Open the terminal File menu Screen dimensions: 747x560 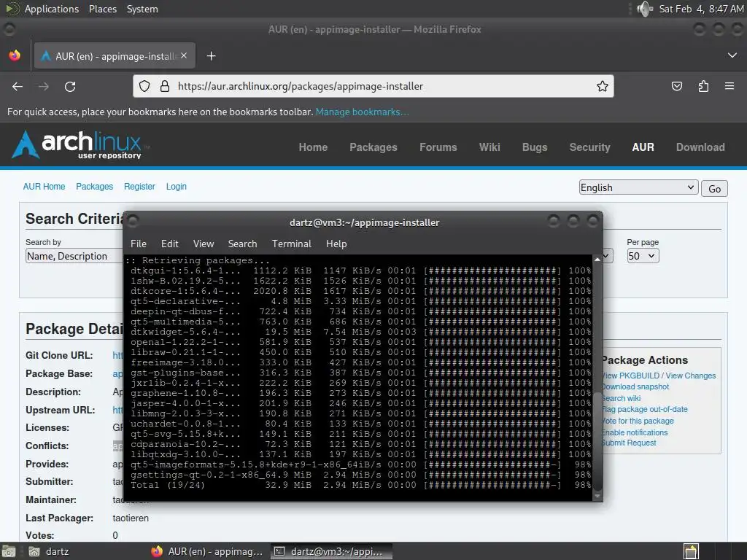point(138,244)
